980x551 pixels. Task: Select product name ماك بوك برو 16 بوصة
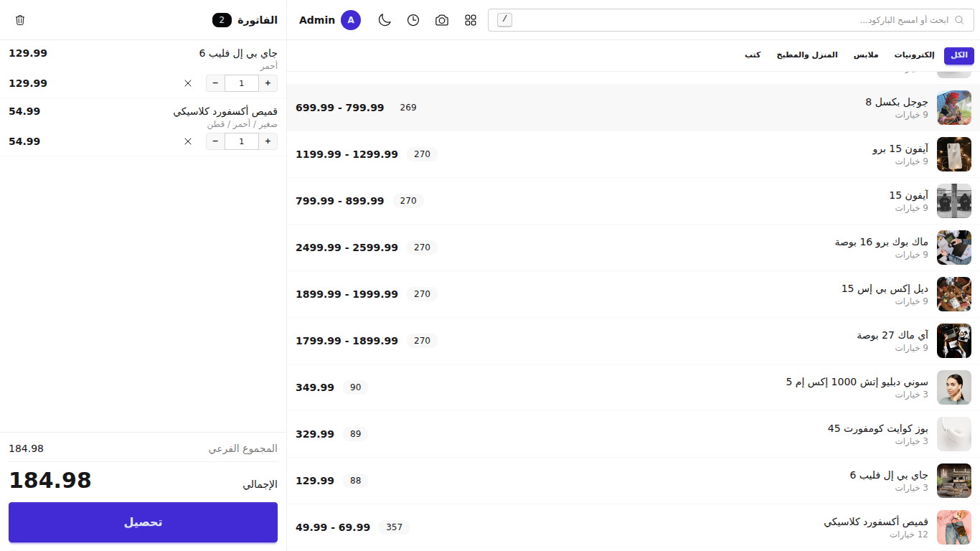point(882,242)
